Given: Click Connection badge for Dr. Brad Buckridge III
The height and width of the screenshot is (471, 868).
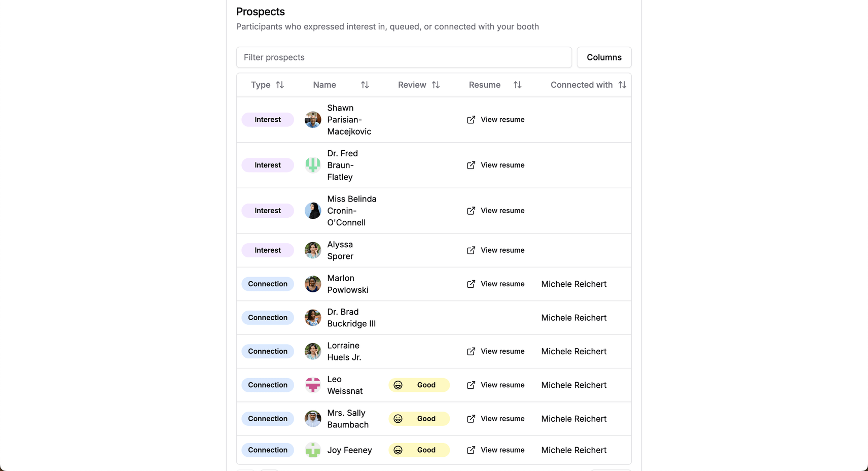Looking at the screenshot, I should 268,318.
